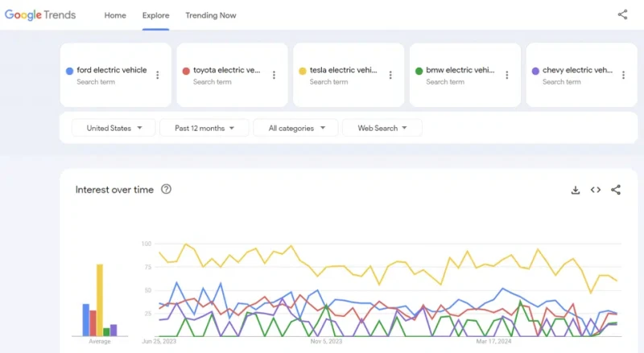Click the share icon in top header

coord(622,14)
